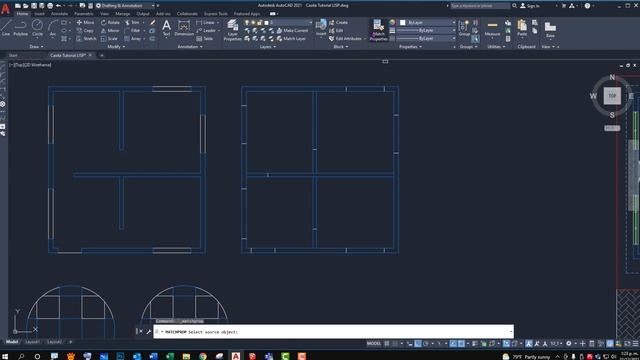
Task: Toggle 2D object snap in status bar
Action: coord(461,344)
